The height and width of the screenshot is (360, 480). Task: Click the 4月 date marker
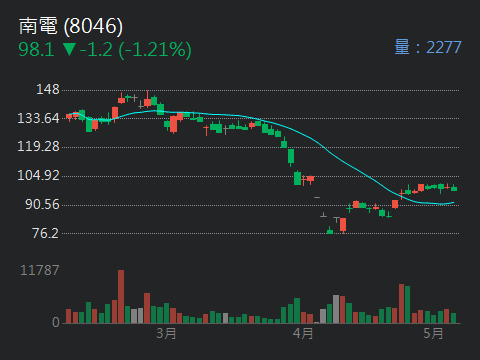tap(303, 333)
